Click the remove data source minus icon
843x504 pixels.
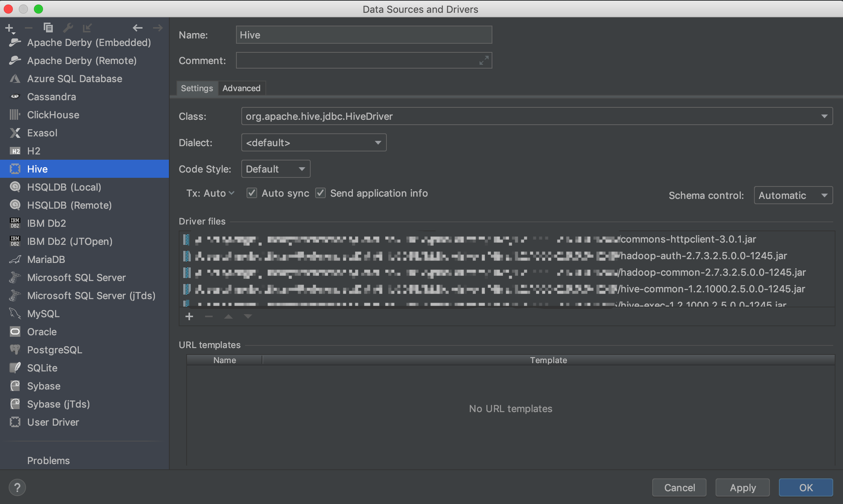[x=28, y=28]
